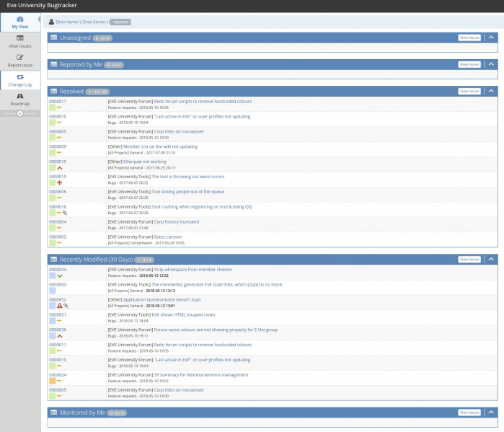Click the green checkmark icon on issue 0000054
The image size is (504, 432).
(59, 276)
